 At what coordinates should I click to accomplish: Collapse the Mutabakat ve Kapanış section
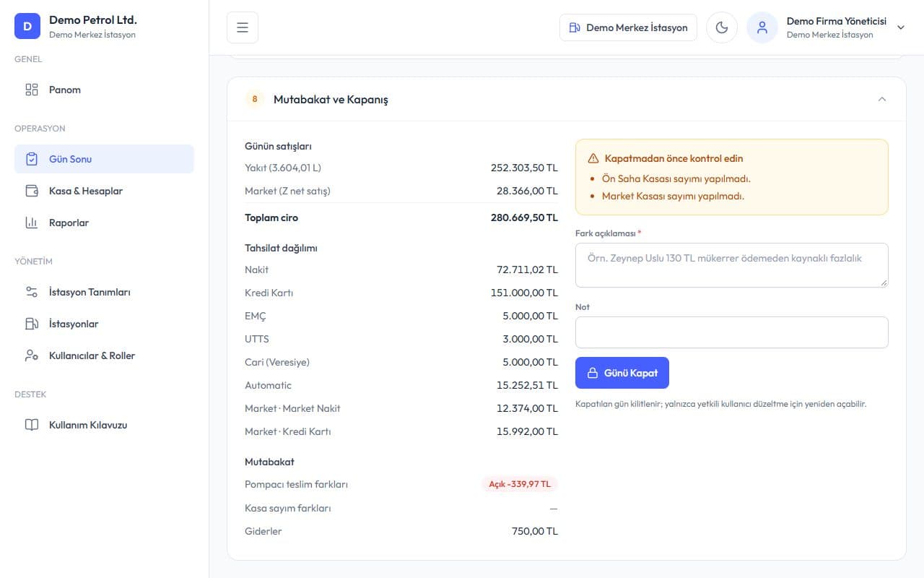pos(882,99)
